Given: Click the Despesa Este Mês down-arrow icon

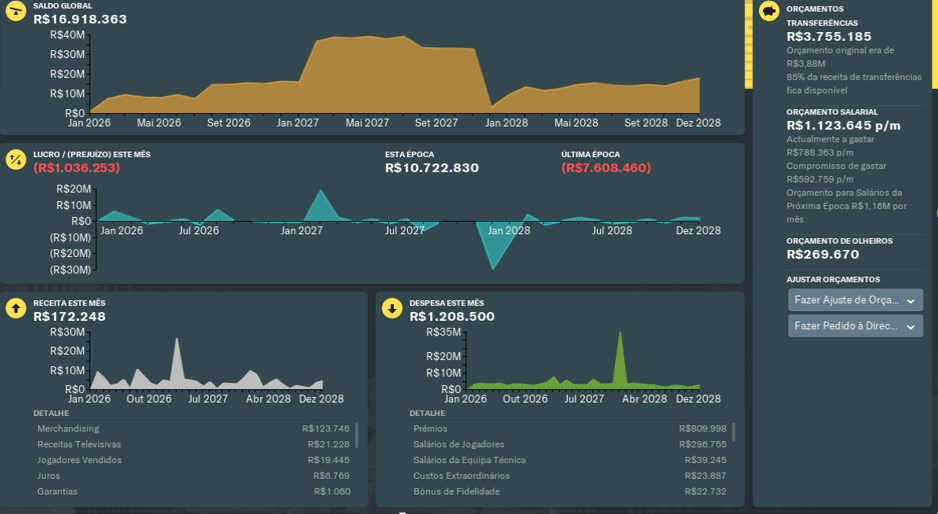Looking at the screenshot, I should pos(392,309).
